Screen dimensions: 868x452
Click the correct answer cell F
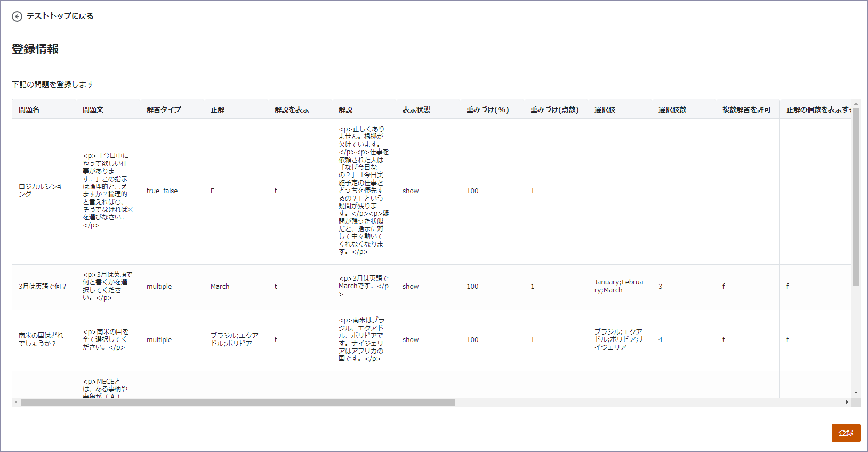pyautogui.click(x=236, y=191)
